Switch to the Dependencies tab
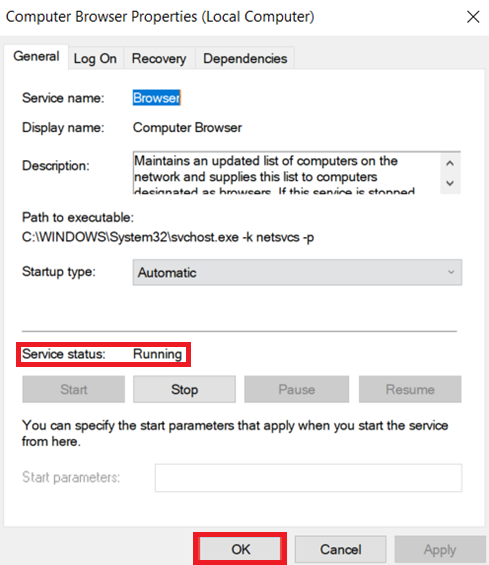Viewport: 489px width, 565px height. [245, 58]
